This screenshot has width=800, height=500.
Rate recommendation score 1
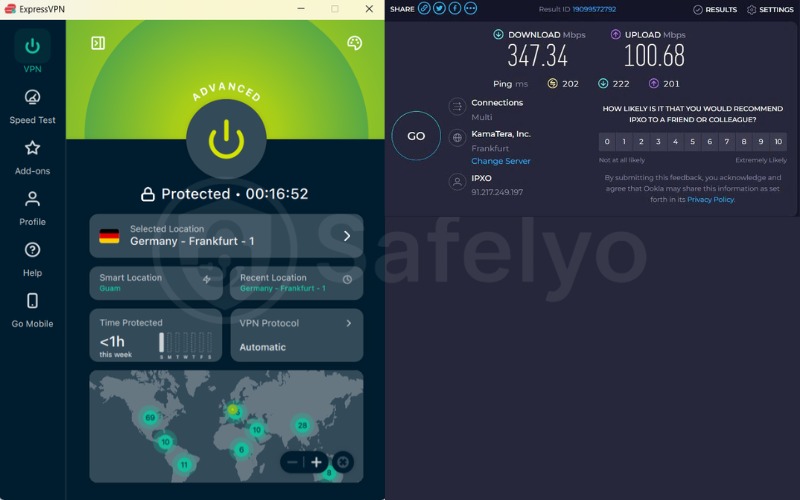[x=624, y=142]
